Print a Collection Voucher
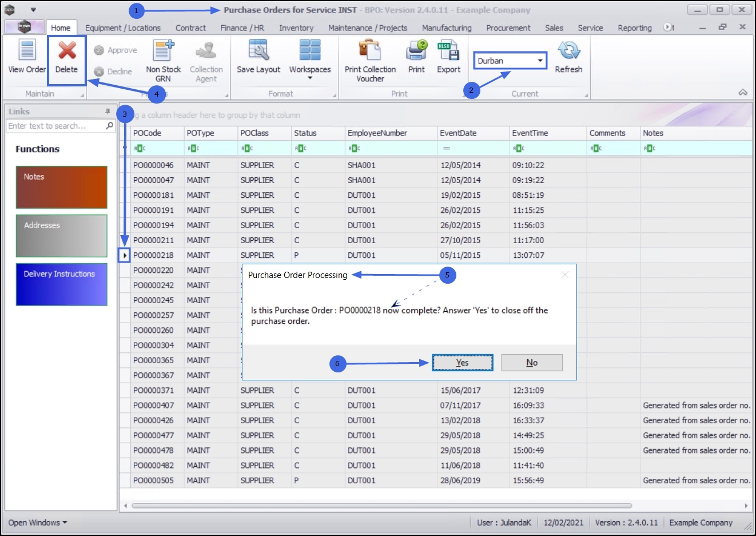This screenshot has width=756, height=536. click(x=370, y=61)
